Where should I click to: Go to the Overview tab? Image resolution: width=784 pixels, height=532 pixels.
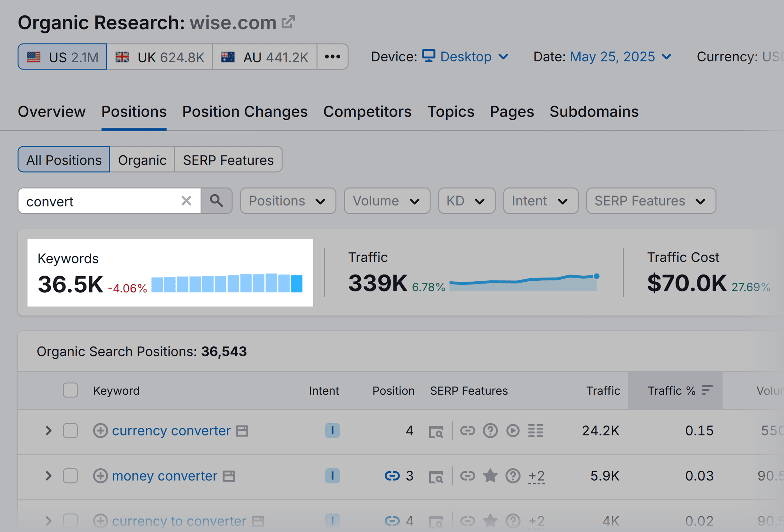tap(52, 112)
